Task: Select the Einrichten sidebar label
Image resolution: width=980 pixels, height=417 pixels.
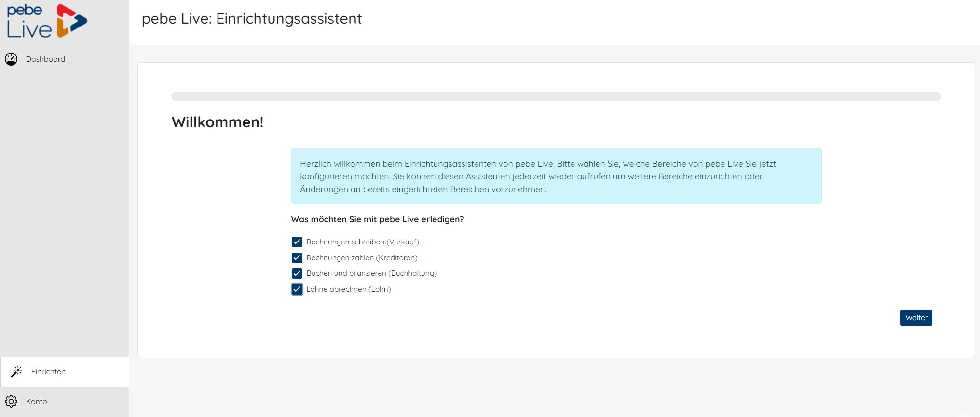Action: (48, 371)
